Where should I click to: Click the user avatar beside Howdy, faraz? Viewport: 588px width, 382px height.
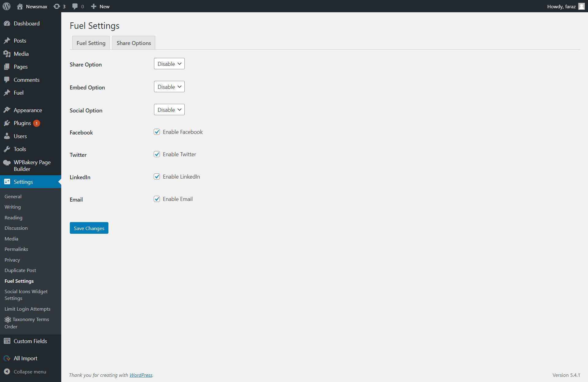pyautogui.click(x=581, y=6)
